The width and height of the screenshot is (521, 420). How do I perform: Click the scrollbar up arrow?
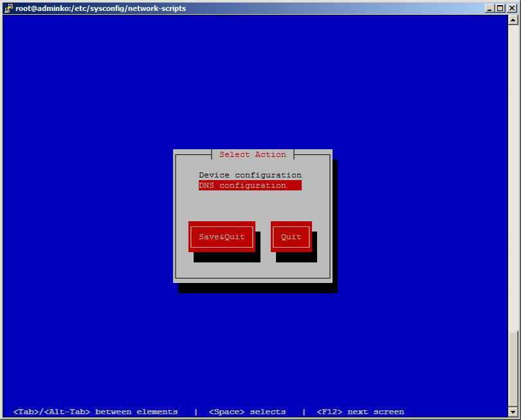(x=513, y=20)
